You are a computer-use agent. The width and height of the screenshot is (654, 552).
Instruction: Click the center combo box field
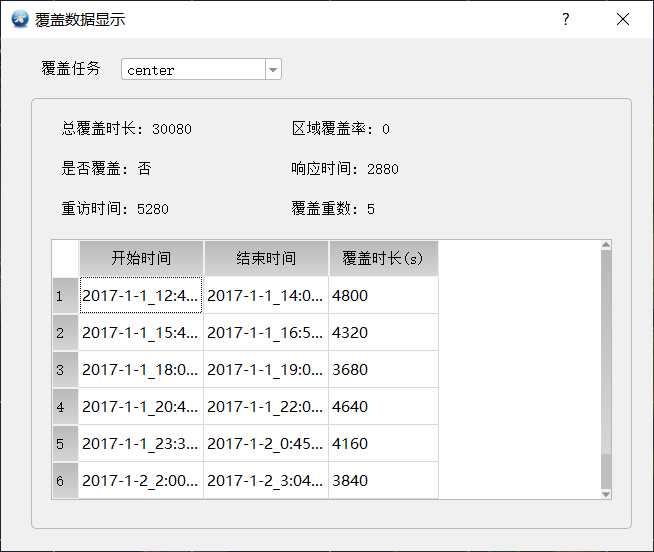[x=201, y=69]
